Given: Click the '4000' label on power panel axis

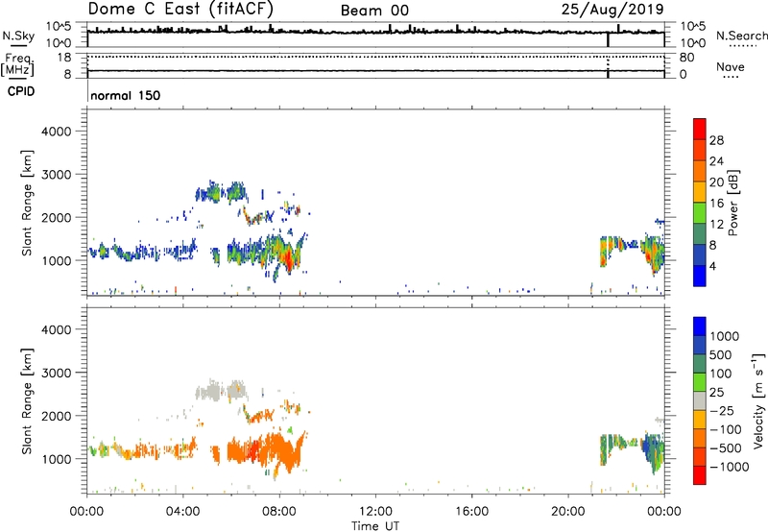Looking at the screenshot, I should (56, 132).
